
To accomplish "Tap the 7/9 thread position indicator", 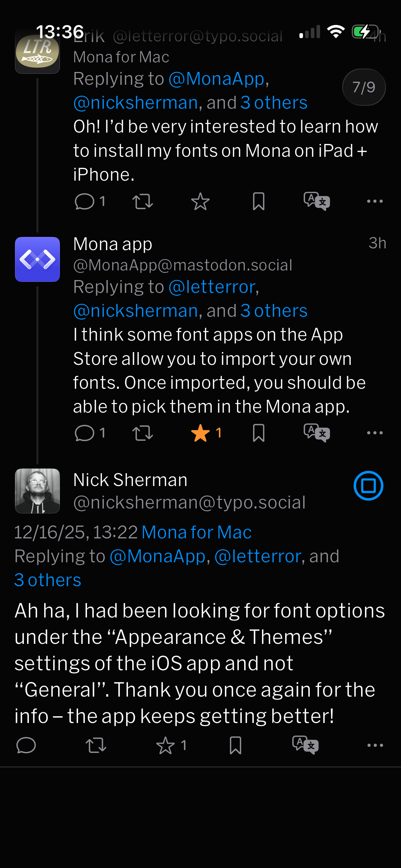I will pyautogui.click(x=364, y=87).
